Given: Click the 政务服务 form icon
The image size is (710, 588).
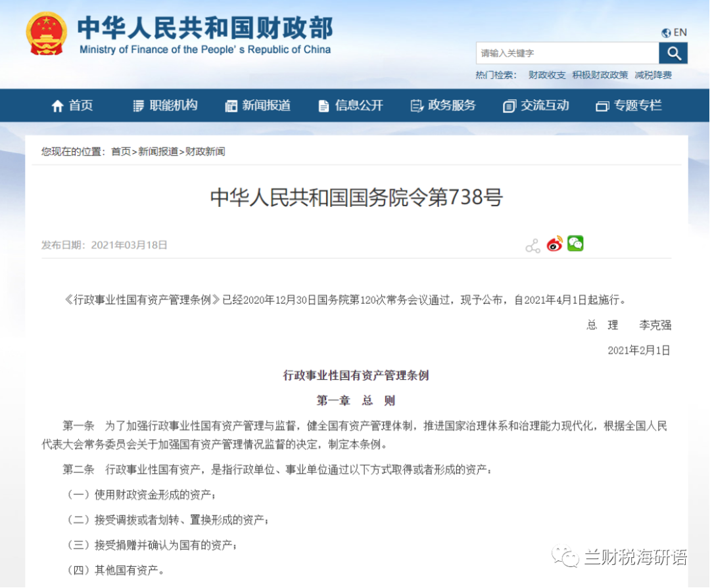Looking at the screenshot, I should (x=416, y=106).
